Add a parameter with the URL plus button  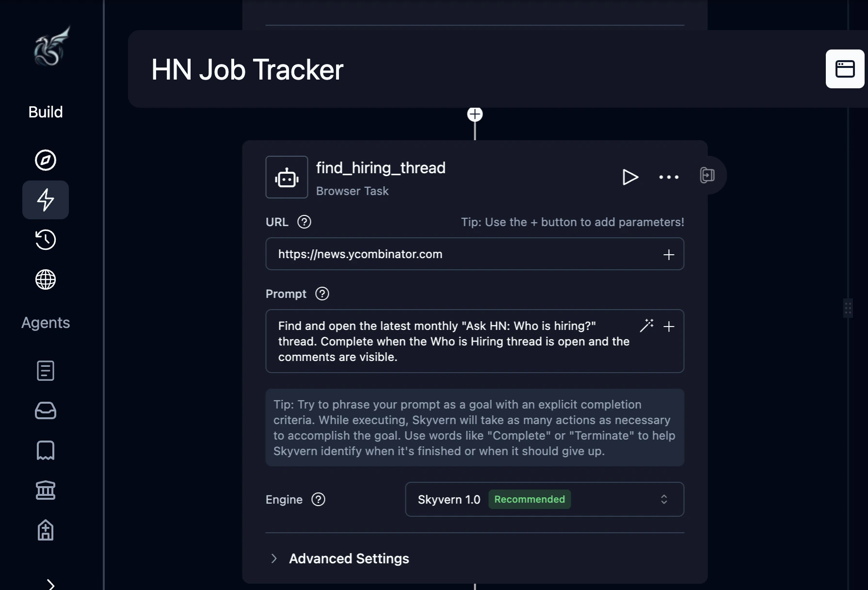click(669, 254)
